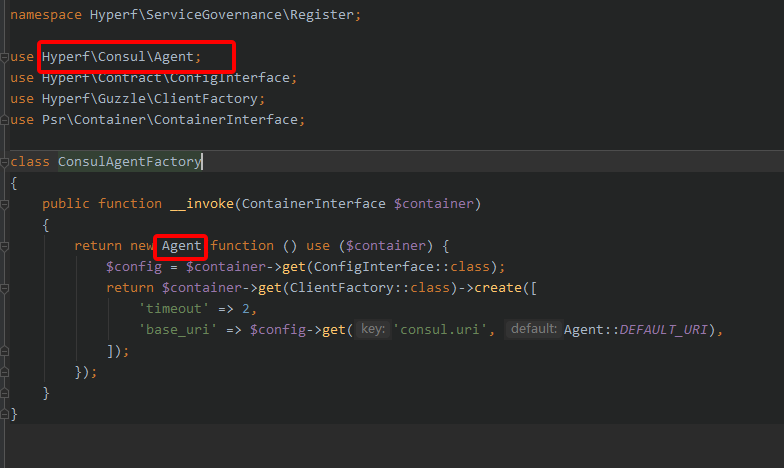The width and height of the screenshot is (784, 468).
Task: Collapse the __invoke function fold marker
Action: [x=4, y=204]
